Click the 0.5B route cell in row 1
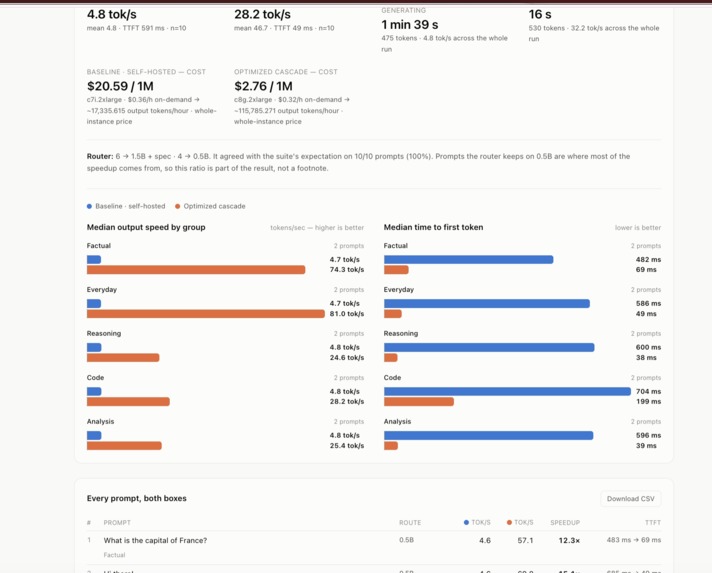712x573 pixels. click(406, 540)
